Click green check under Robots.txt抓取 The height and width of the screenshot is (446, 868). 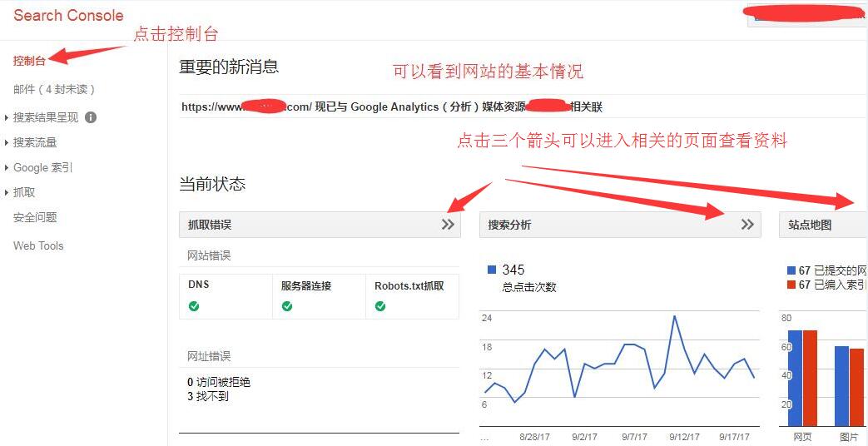pyautogui.click(x=380, y=306)
